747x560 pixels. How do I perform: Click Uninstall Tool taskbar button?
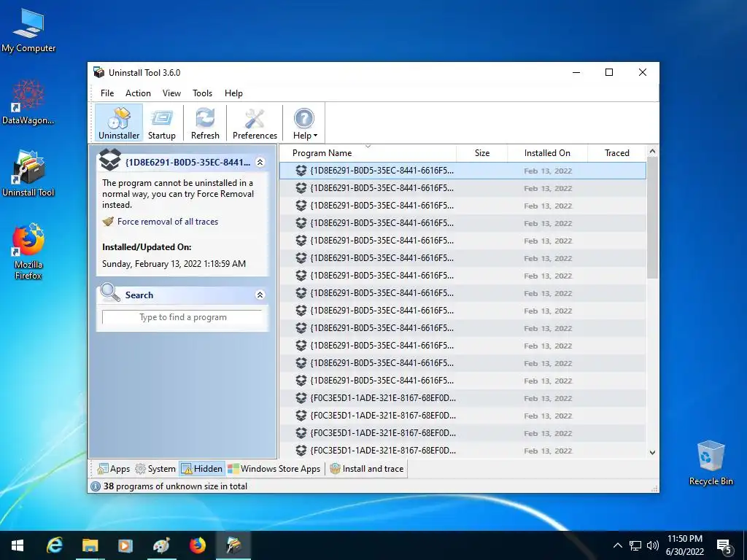click(233, 545)
